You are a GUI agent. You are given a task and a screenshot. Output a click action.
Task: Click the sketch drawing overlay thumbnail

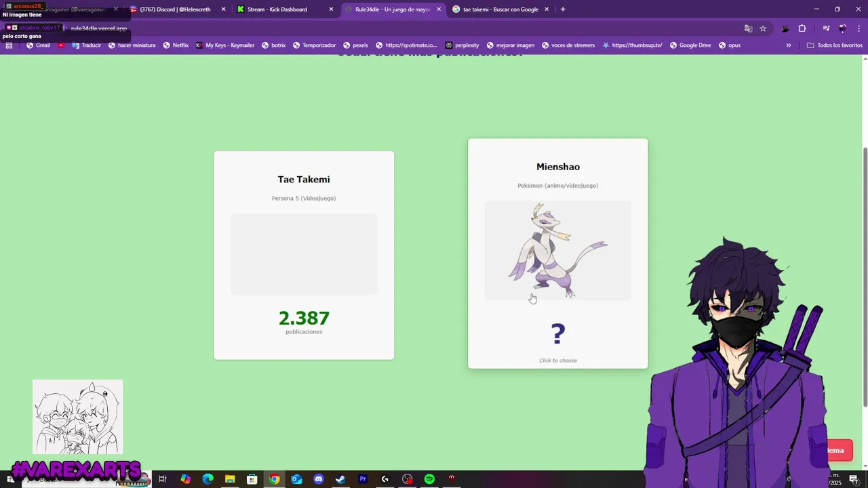(x=78, y=417)
